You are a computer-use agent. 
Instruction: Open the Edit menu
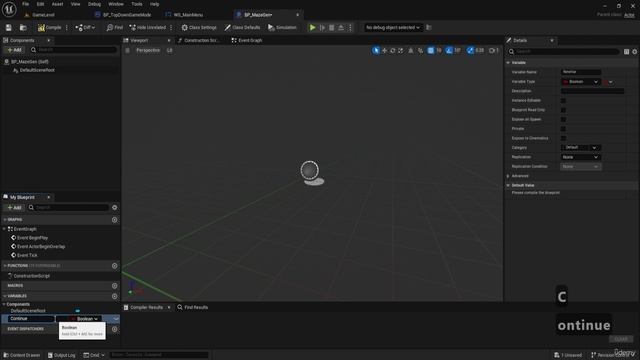40,4
